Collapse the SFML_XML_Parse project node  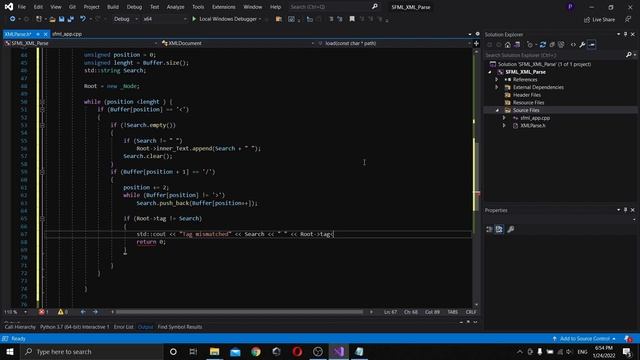click(490, 72)
